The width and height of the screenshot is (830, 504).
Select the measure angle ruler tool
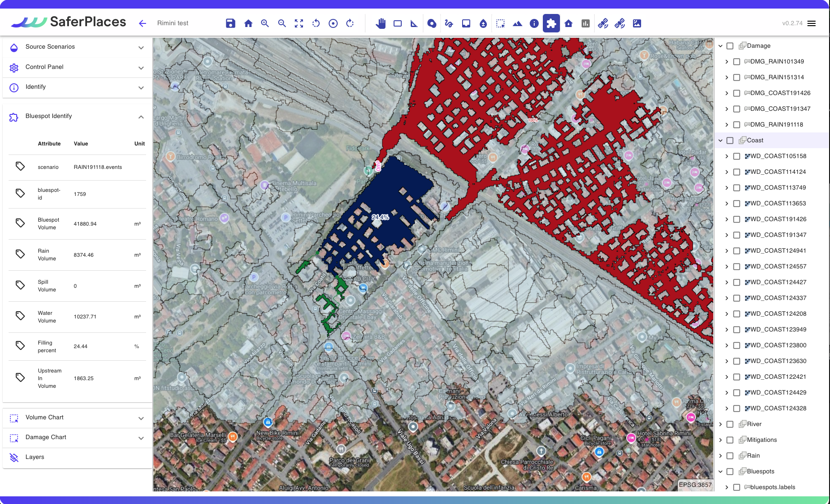[414, 23]
